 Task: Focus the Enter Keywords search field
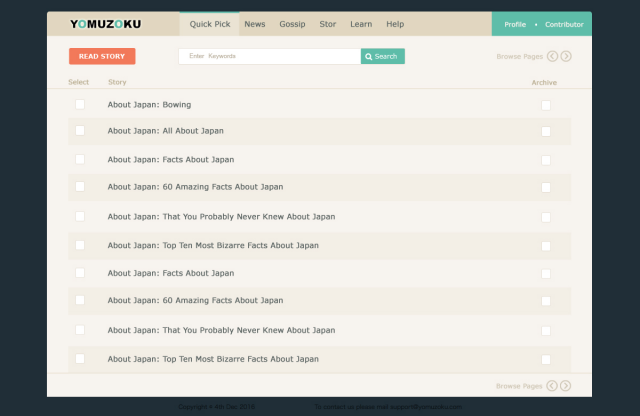click(269, 56)
